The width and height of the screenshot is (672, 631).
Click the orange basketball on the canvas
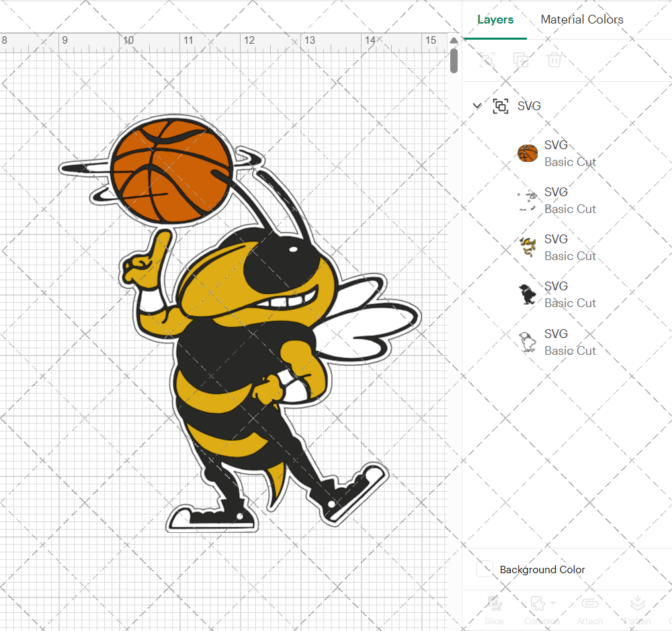click(172, 171)
